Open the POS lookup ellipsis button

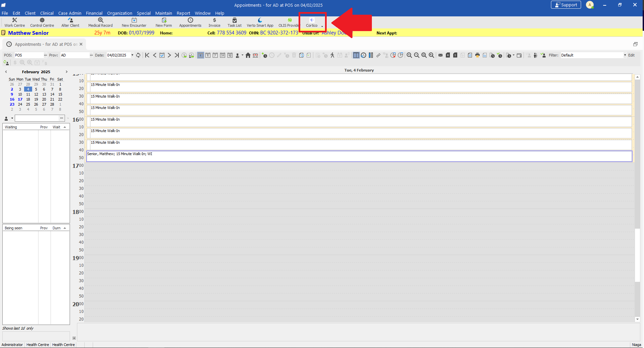tap(46, 55)
